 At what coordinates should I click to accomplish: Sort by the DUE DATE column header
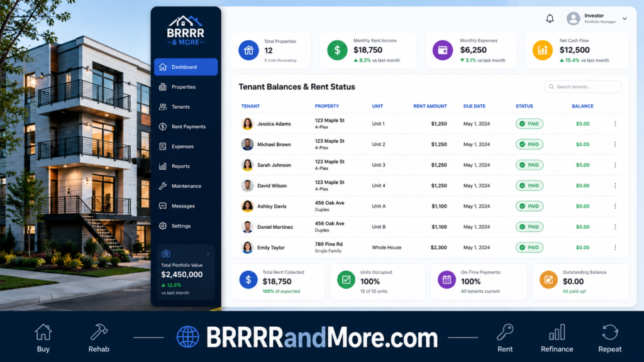pos(474,106)
